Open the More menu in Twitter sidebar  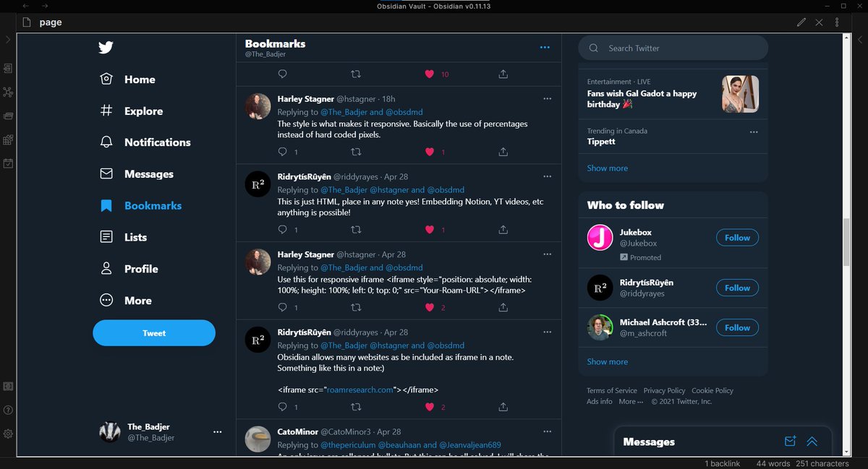[126, 301]
